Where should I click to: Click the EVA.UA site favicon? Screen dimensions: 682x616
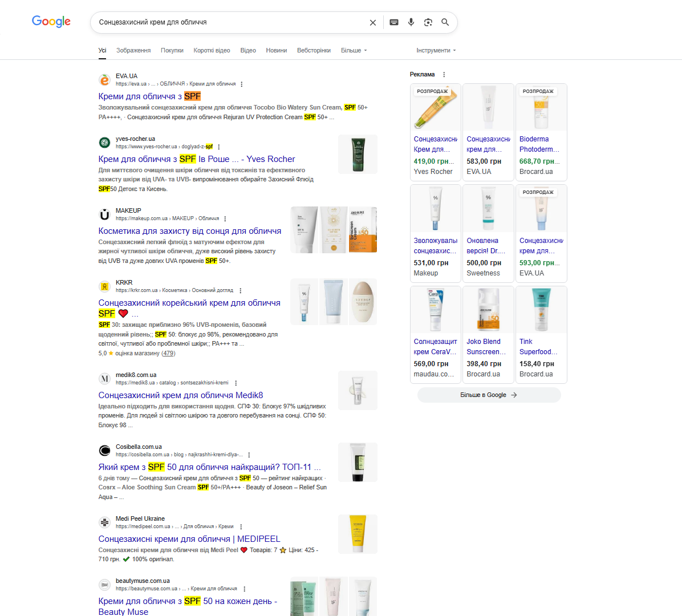(x=104, y=80)
